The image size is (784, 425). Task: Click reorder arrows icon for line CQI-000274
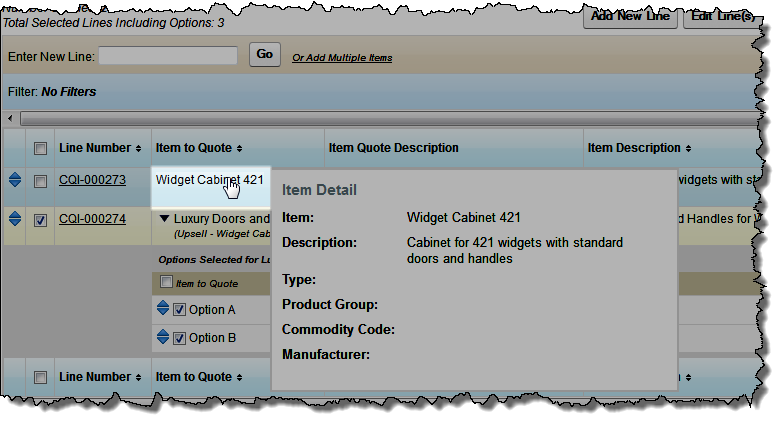(15, 219)
